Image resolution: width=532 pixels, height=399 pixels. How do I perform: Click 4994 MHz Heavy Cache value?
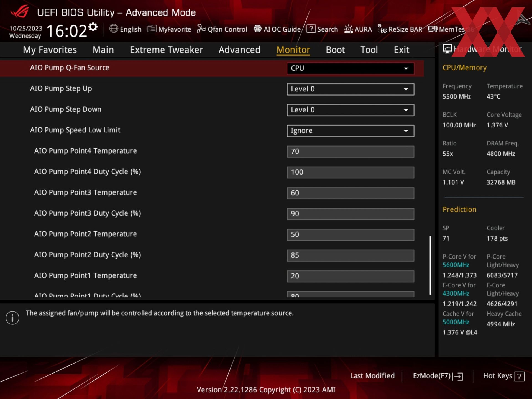(501, 324)
